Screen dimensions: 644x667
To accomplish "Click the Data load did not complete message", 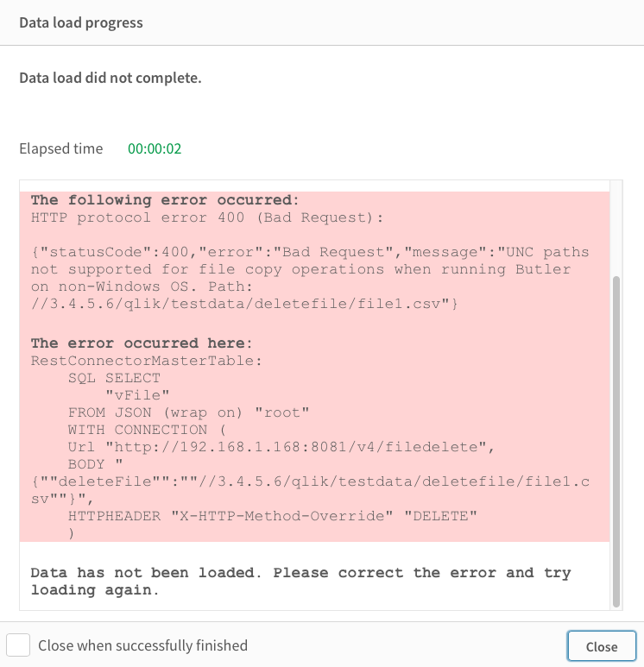I will point(110,78).
